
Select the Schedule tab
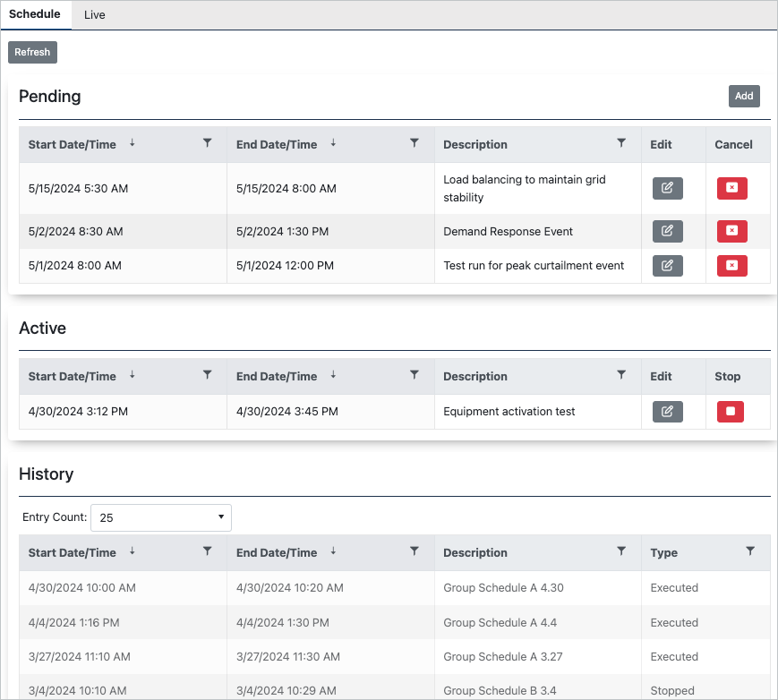[36, 14]
